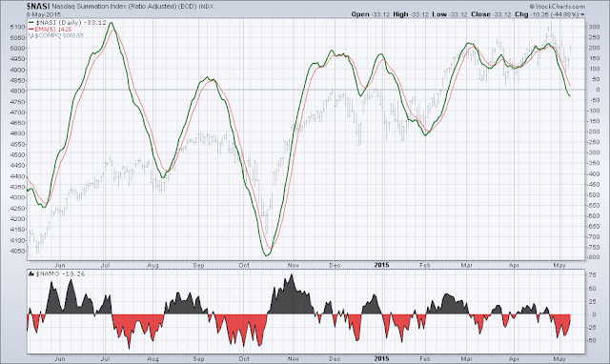The width and height of the screenshot is (610, 364).
Task: Click the Close -33.12 value in the header
Action: pyautogui.click(x=491, y=14)
